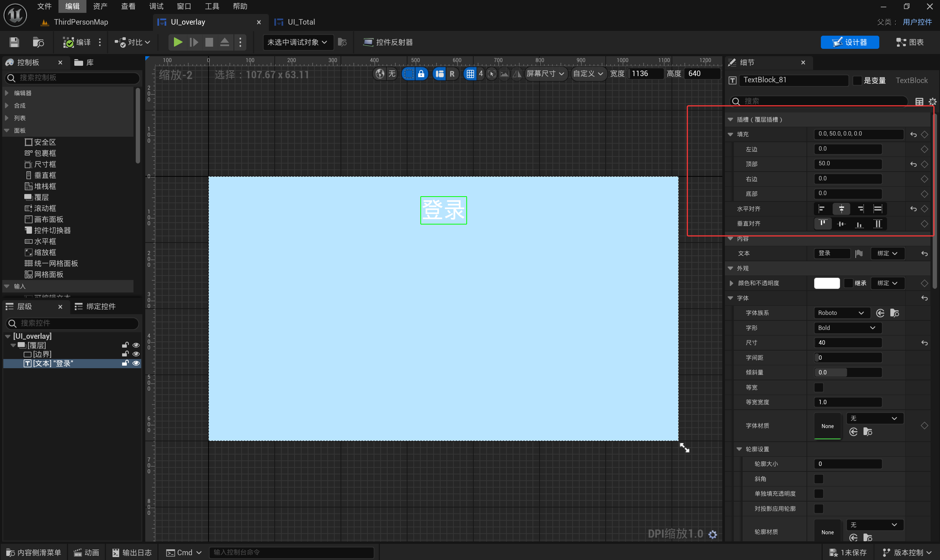Enable the 等宽 monospace checkbox
This screenshot has width=940, height=560.
point(818,387)
